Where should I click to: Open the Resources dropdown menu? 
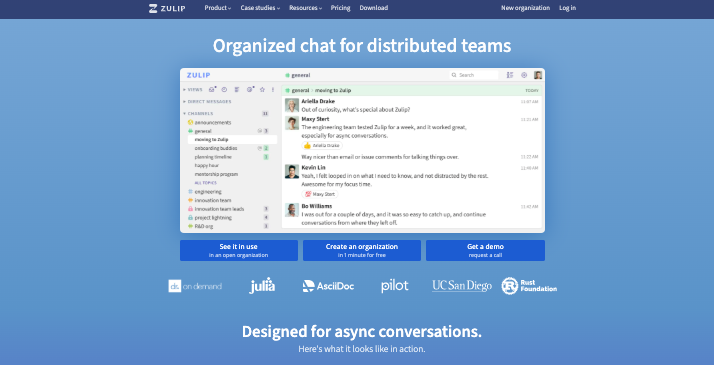pos(306,8)
